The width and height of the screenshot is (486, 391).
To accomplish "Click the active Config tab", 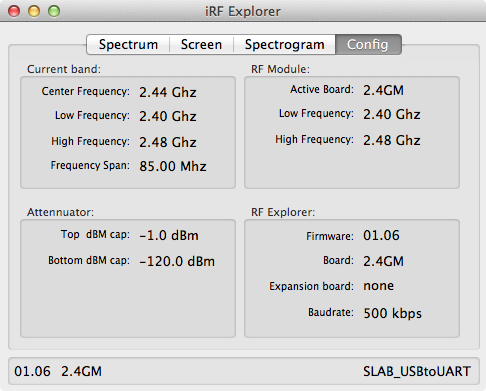I will [368, 44].
